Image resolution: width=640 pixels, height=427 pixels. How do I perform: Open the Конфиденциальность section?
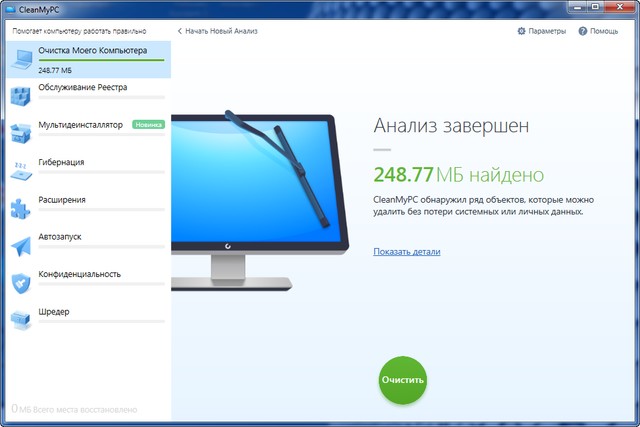89,283
